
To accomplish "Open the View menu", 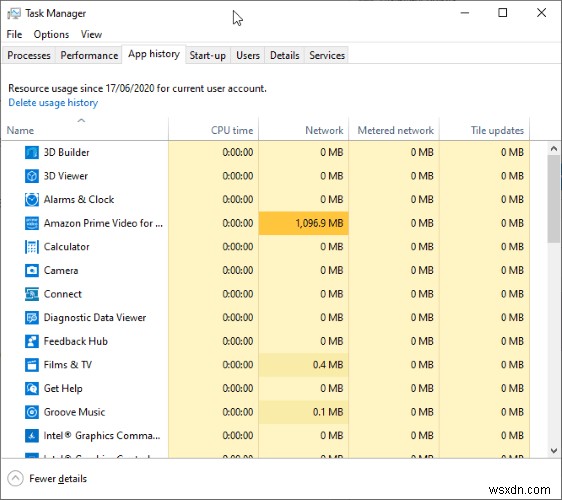I will point(91,34).
